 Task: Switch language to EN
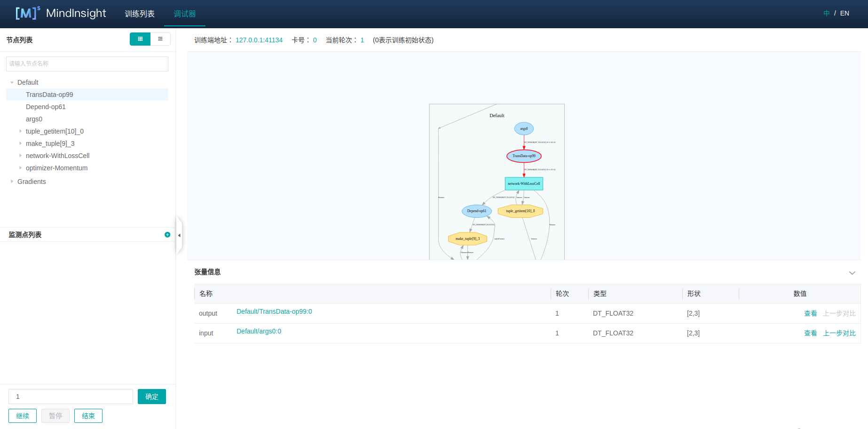pyautogui.click(x=844, y=13)
